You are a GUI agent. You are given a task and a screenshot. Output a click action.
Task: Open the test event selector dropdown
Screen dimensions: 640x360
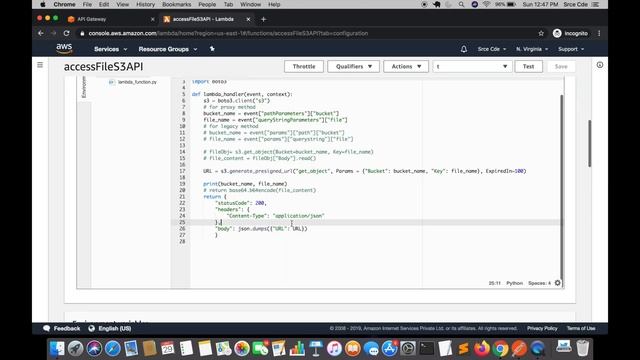(472, 67)
